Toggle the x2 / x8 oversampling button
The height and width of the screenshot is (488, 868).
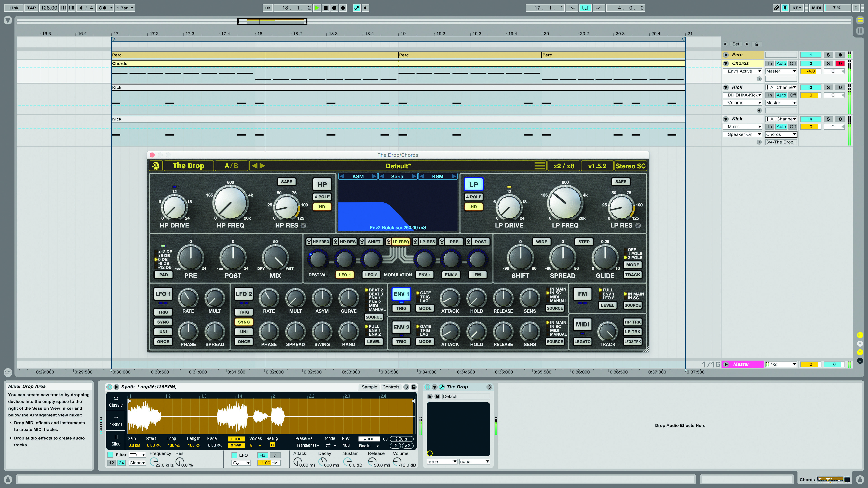[x=564, y=166]
